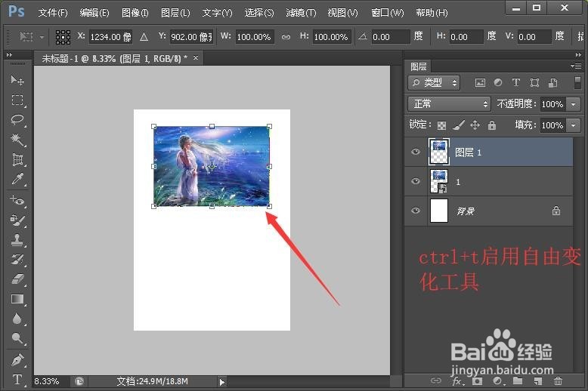Toggle relative positioning triangle icon
This screenshot has height=391, width=588.
[144, 37]
